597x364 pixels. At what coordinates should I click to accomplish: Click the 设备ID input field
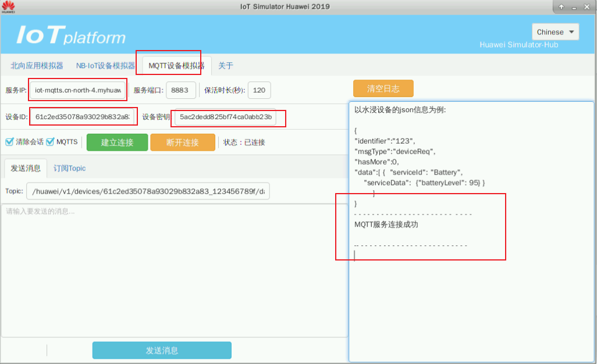pyautogui.click(x=82, y=117)
